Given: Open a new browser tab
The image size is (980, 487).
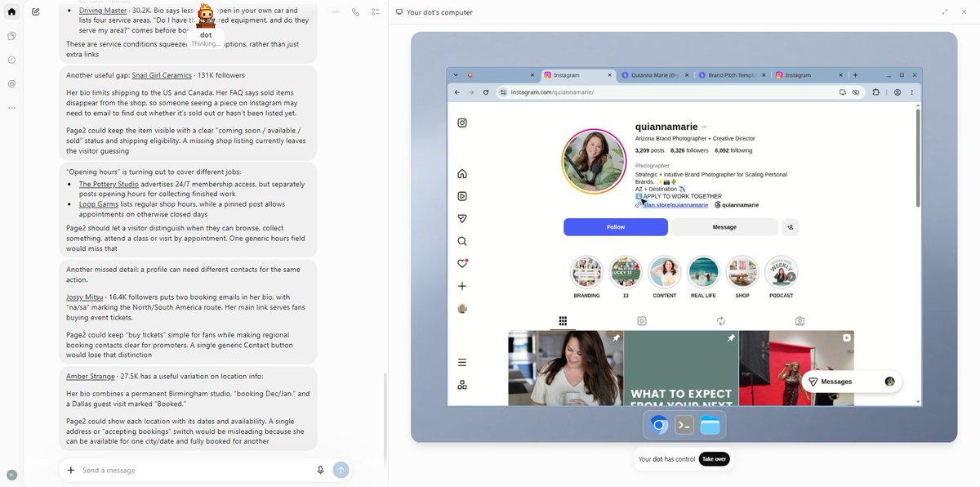Looking at the screenshot, I should click(x=854, y=74).
